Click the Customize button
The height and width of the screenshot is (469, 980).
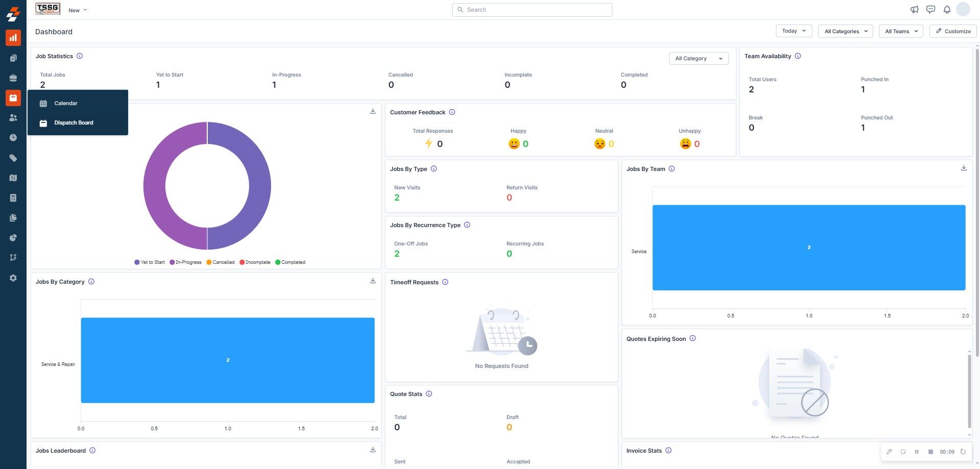(x=953, y=31)
